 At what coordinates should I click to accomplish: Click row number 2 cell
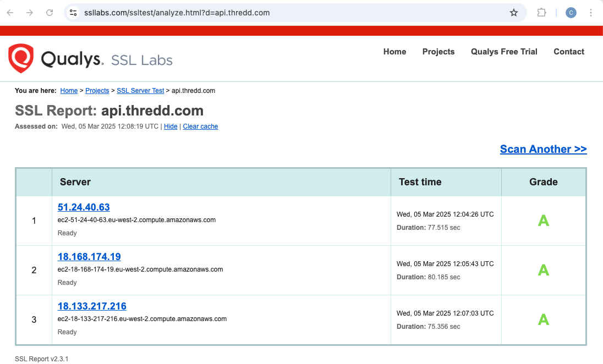34,270
